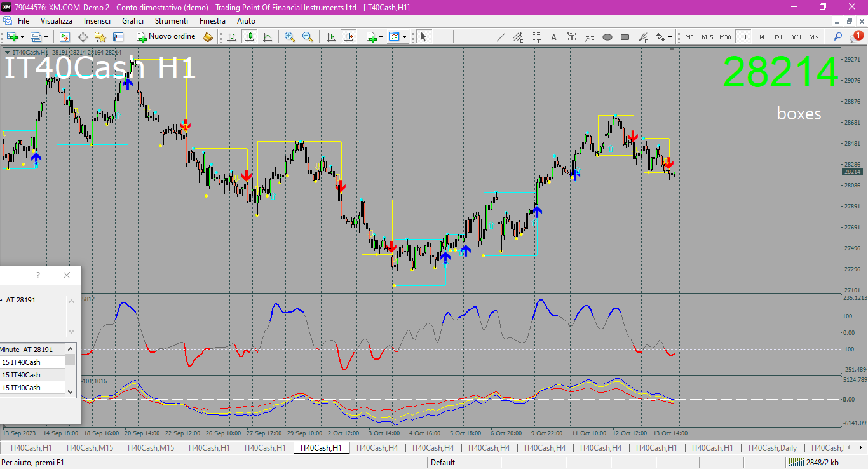Zoom out on the chart
Viewport: 868px width, 469px height.
click(x=308, y=37)
